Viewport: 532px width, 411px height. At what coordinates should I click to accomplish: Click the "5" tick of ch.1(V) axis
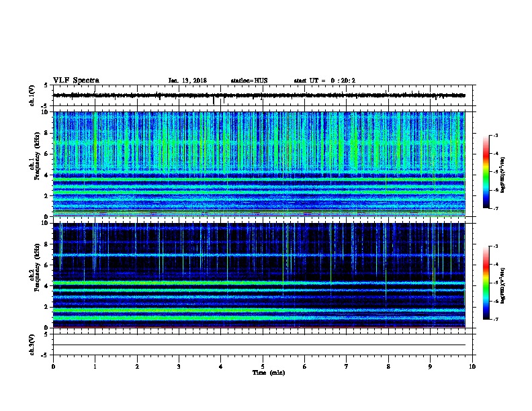click(46, 85)
